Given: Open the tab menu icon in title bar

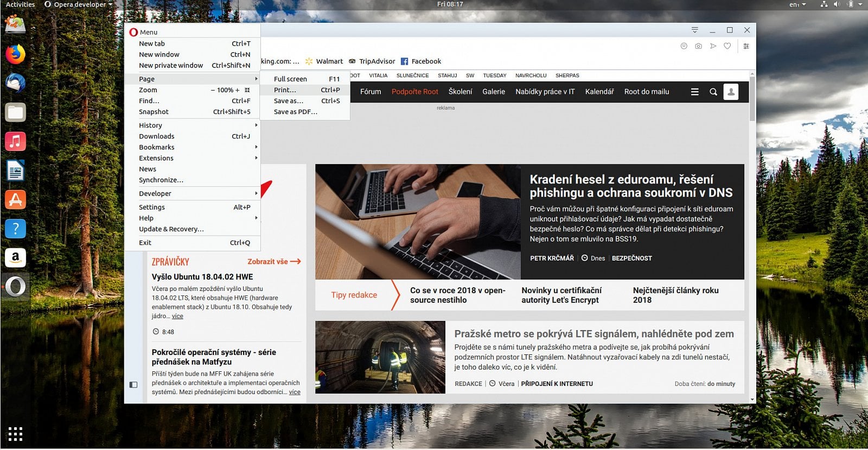Looking at the screenshot, I should tap(694, 30).
